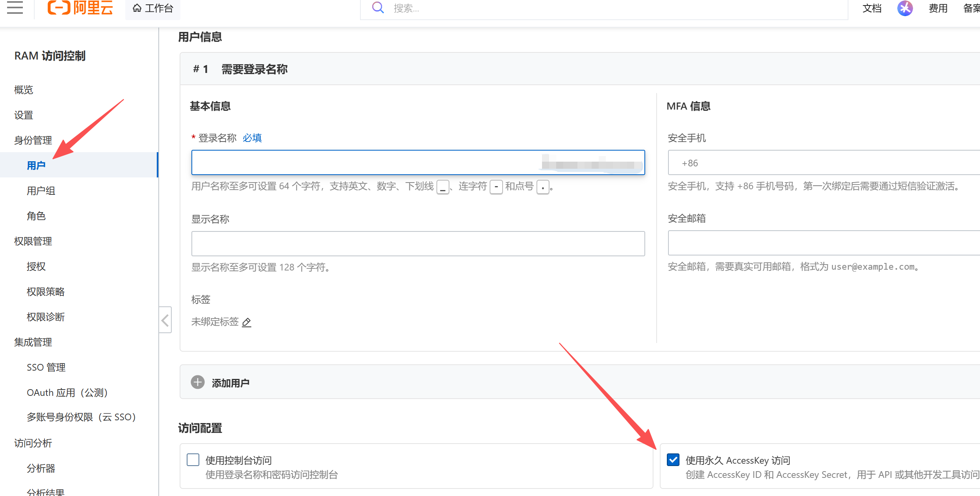Viewport: 980px width, 496px height.
Task: Focus the 登录名称 input field
Action: 418,162
